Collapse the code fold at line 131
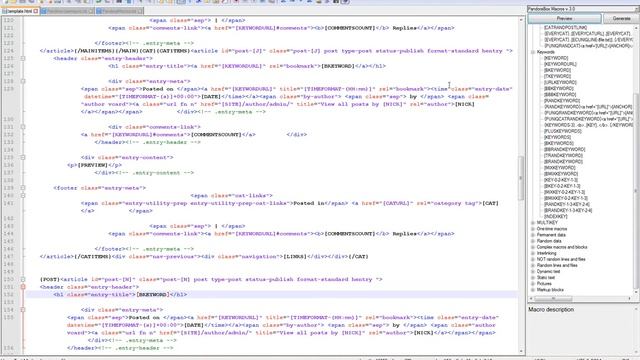Image resolution: width=640 pixels, height=360 pixels. tap(23, 127)
